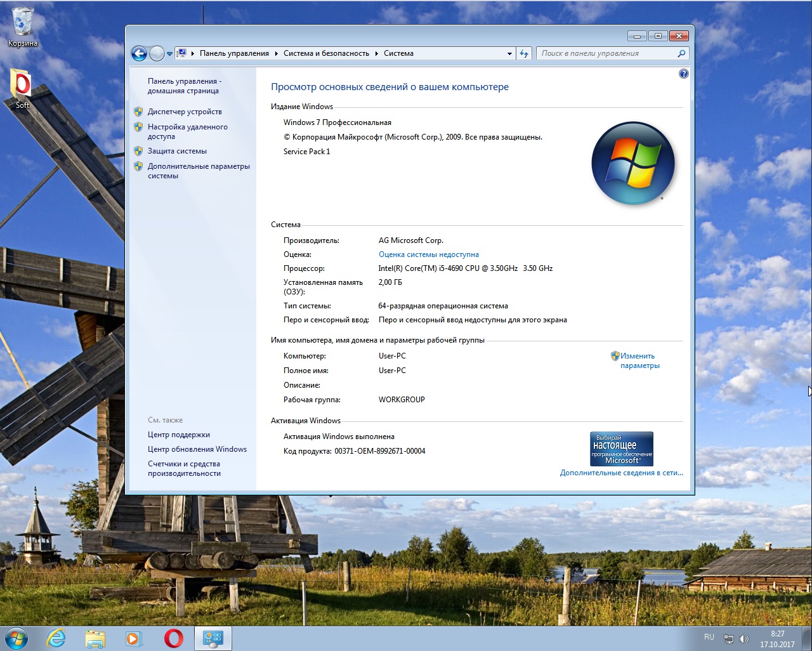Click the shield icon beside Диспетчер устройств
The height and width of the screenshot is (651, 812).
(x=138, y=111)
